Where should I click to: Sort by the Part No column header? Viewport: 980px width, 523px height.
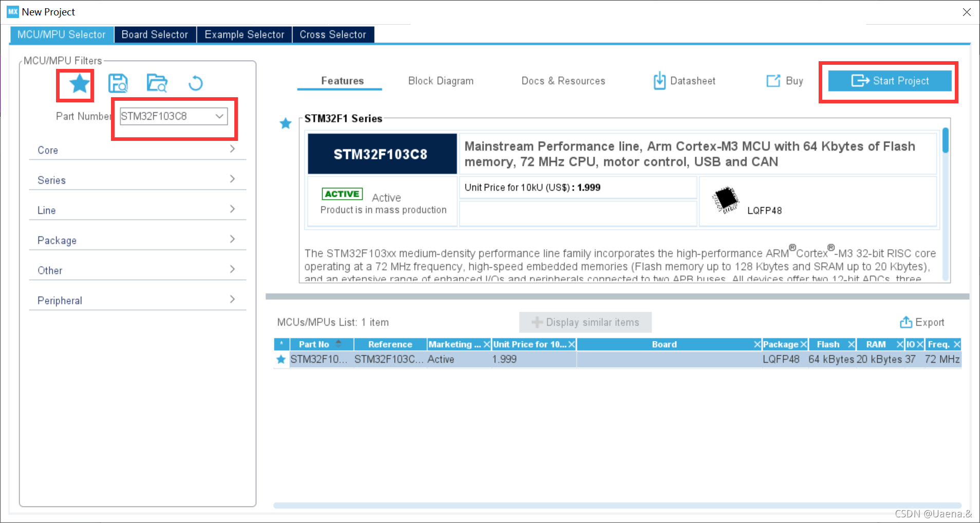(322, 345)
